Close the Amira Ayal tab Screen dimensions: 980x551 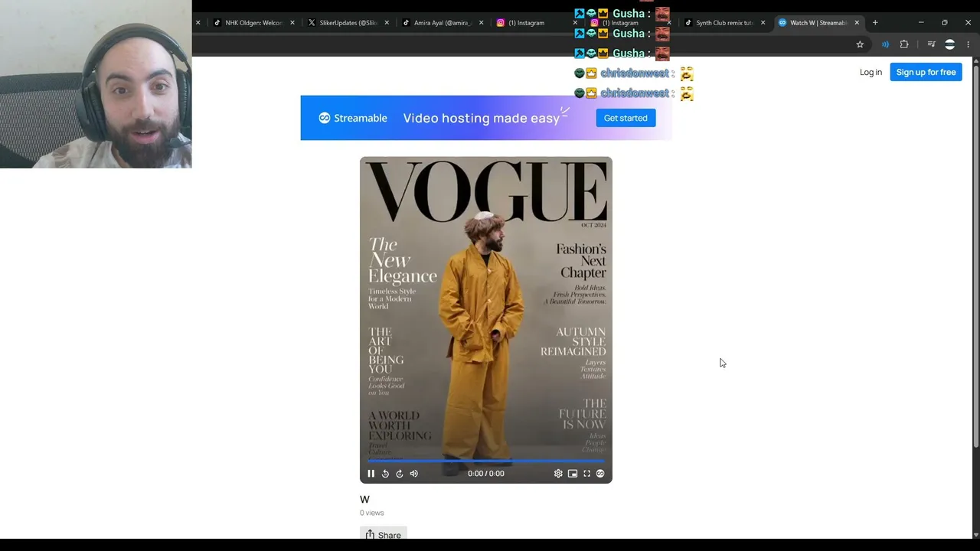pyautogui.click(x=481, y=23)
